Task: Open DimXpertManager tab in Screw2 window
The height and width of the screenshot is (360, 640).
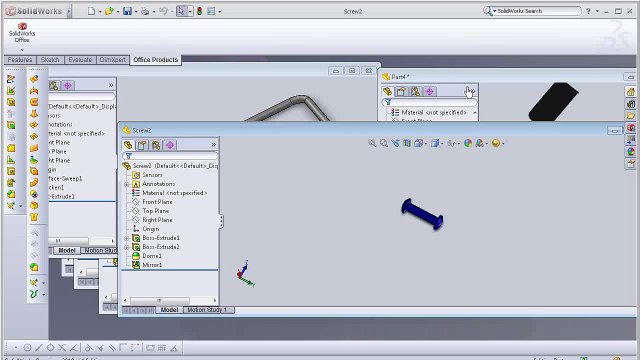Action: point(170,145)
